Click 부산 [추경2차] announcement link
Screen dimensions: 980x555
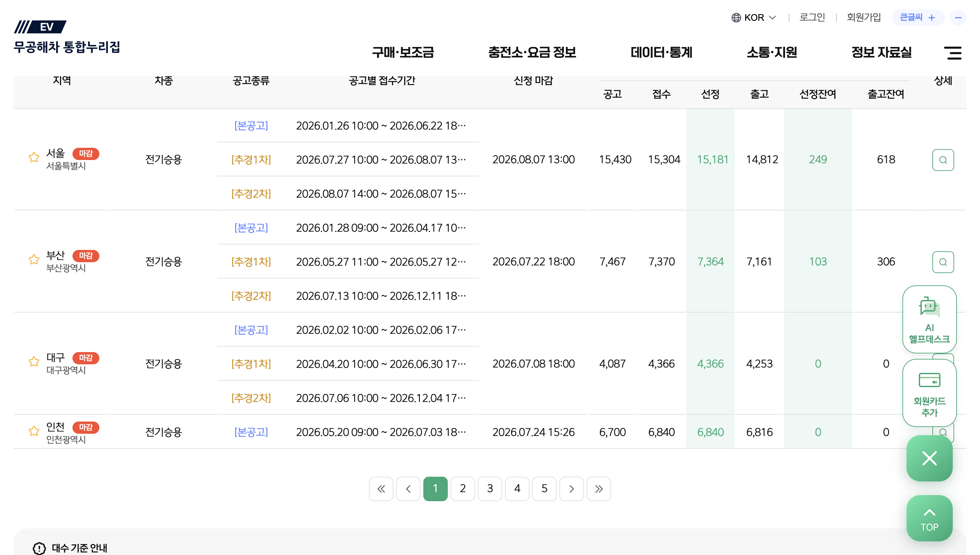251,296
